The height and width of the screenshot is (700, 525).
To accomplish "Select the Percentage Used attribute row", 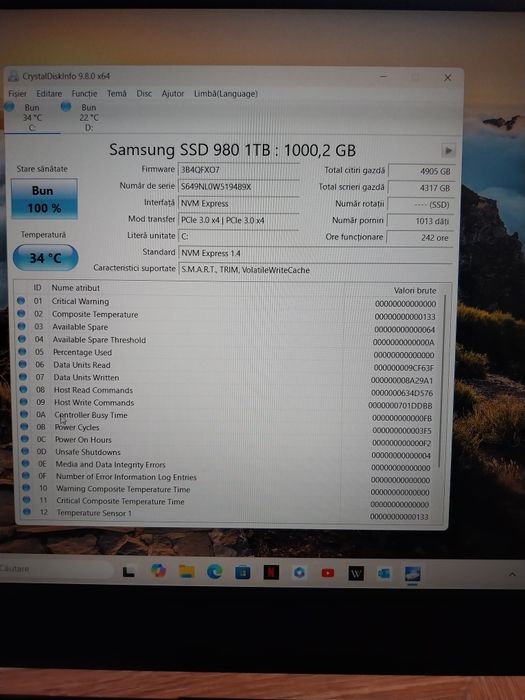I will [228, 353].
